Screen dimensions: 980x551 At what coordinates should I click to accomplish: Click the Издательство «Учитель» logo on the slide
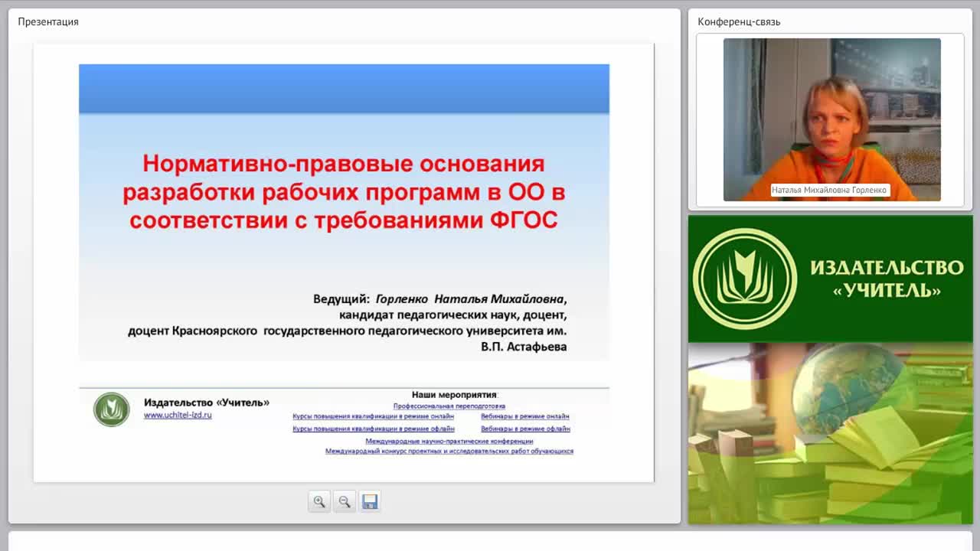click(112, 409)
